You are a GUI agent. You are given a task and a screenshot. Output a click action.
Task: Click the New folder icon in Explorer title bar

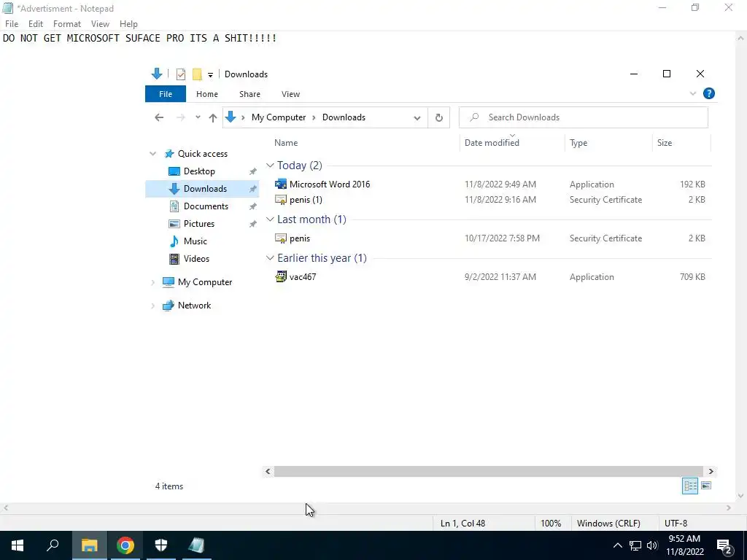click(197, 74)
